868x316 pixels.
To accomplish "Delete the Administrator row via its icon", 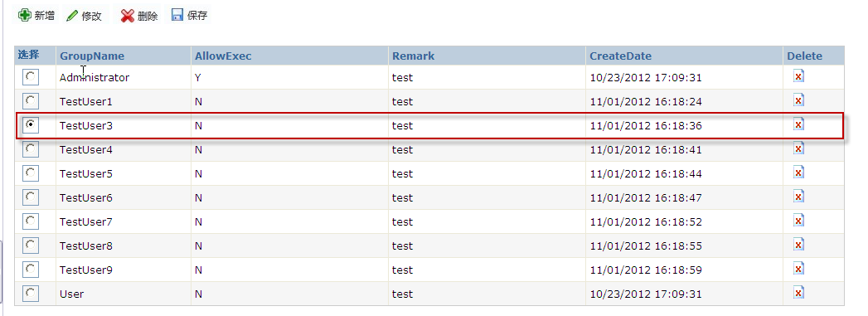I will [798, 75].
